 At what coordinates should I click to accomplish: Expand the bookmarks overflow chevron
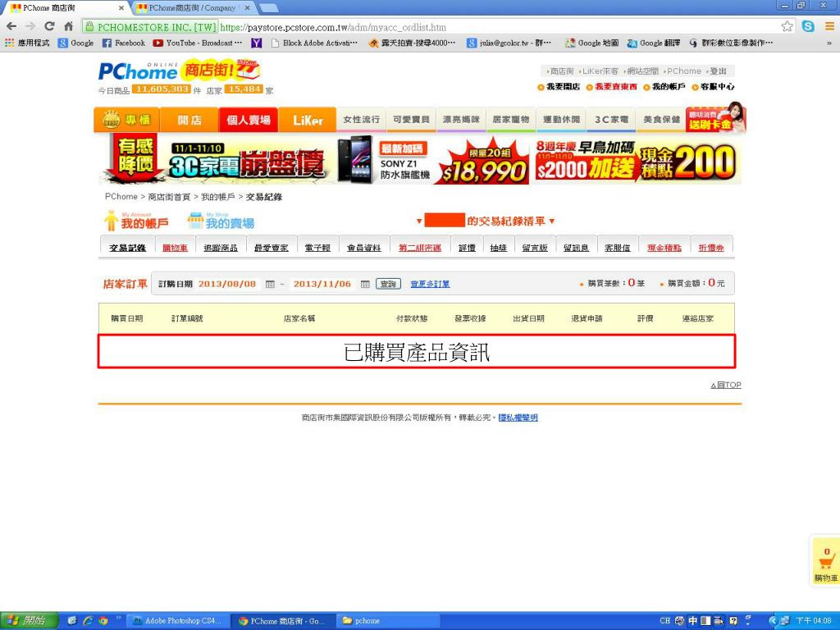(829, 43)
